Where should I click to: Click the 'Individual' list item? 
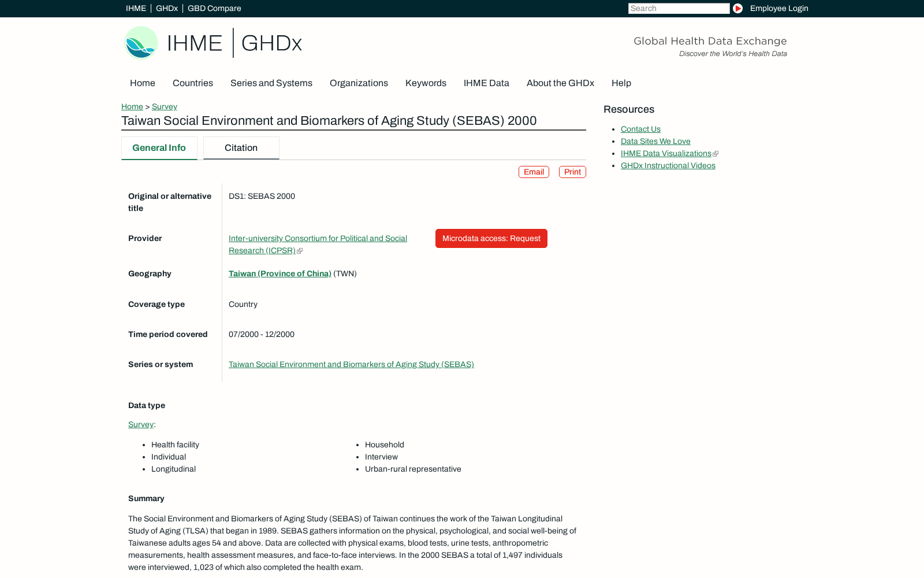coord(169,457)
